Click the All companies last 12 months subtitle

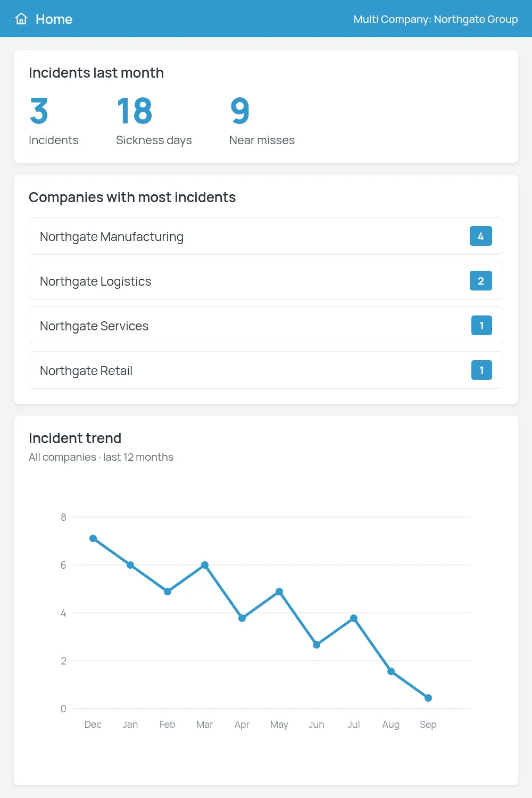(101, 457)
